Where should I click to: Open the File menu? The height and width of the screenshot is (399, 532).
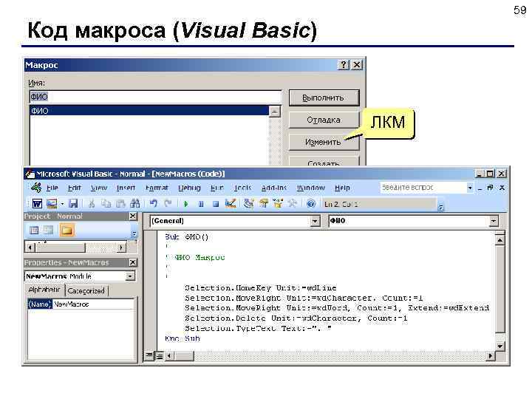click(52, 188)
